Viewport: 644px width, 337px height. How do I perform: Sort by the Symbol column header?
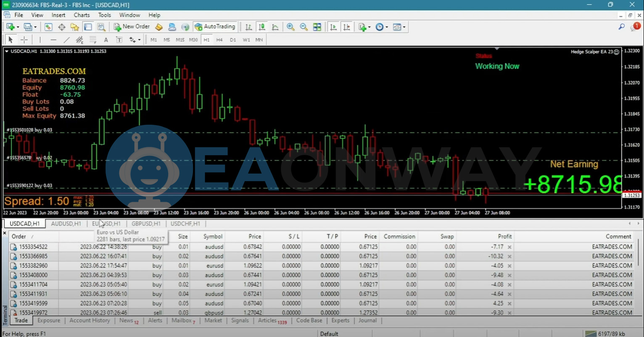pos(213,237)
